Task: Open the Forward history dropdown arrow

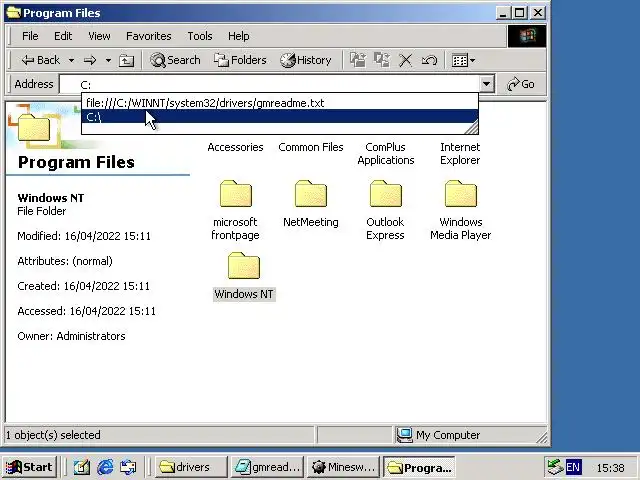Action: [x=108, y=60]
